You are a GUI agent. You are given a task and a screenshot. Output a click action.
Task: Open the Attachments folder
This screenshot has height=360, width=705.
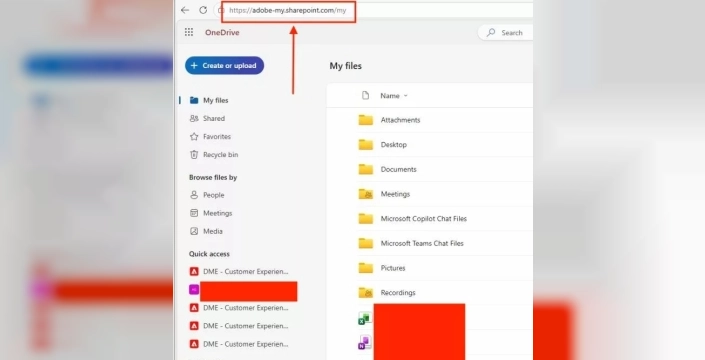tap(400, 120)
